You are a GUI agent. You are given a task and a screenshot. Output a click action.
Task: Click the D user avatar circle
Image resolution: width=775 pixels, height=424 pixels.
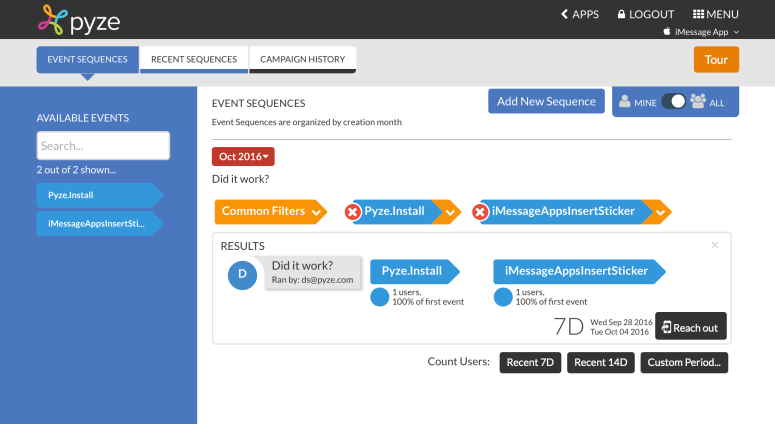pos(243,275)
